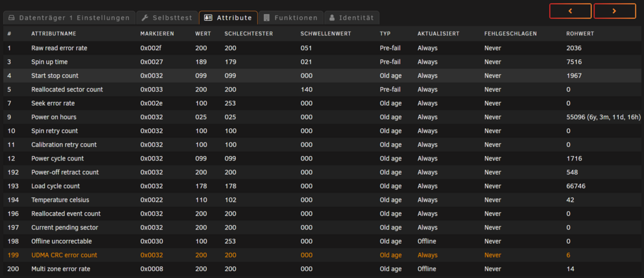Click the building icon on Funktionen tab
The width and height of the screenshot is (644, 278).
pos(267,17)
